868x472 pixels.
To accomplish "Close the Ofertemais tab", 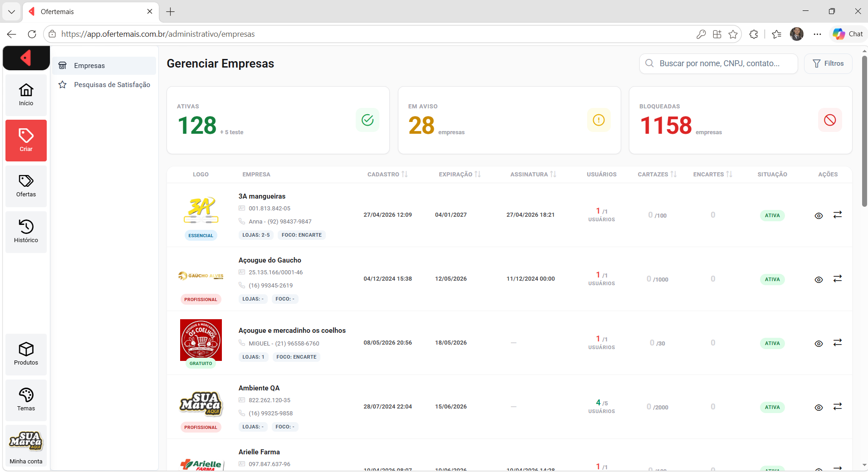I will 150,12.
